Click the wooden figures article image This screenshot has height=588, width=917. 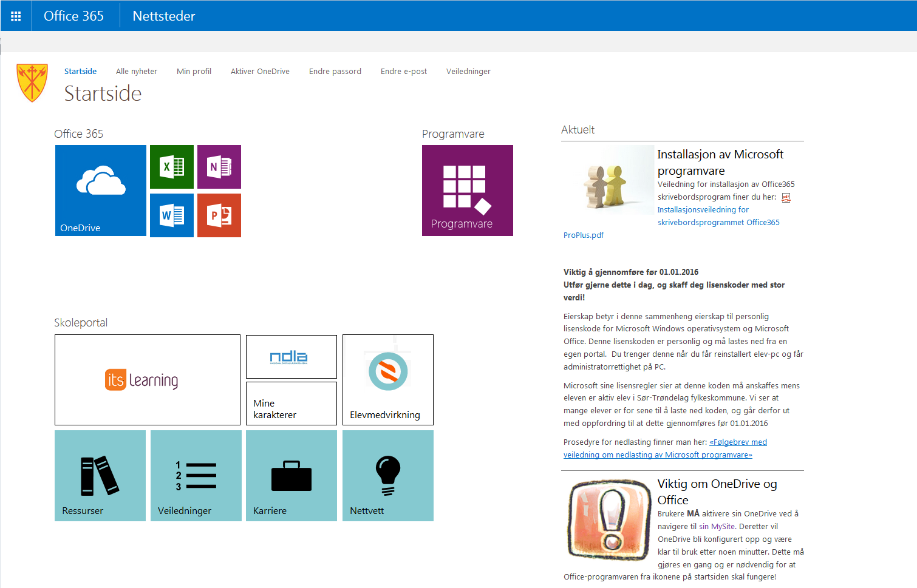(x=608, y=180)
